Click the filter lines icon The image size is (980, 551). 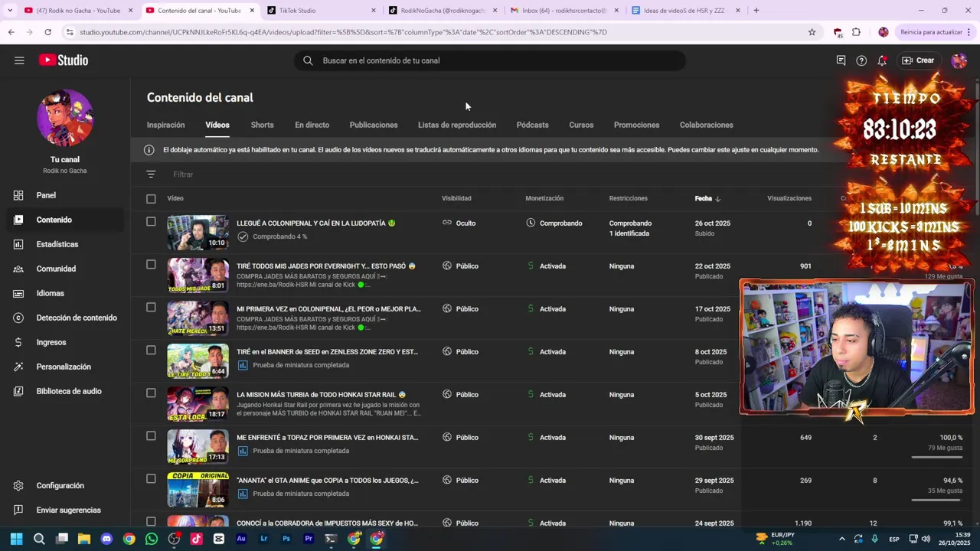pos(151,174)
